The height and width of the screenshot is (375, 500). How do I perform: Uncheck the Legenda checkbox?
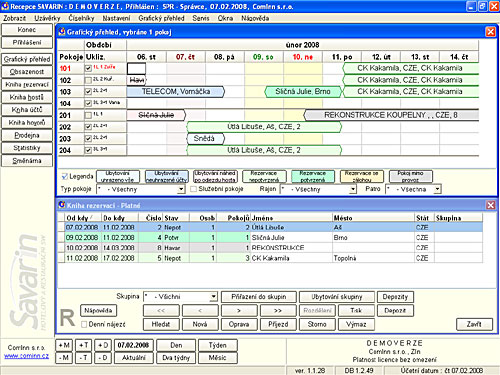65,176
